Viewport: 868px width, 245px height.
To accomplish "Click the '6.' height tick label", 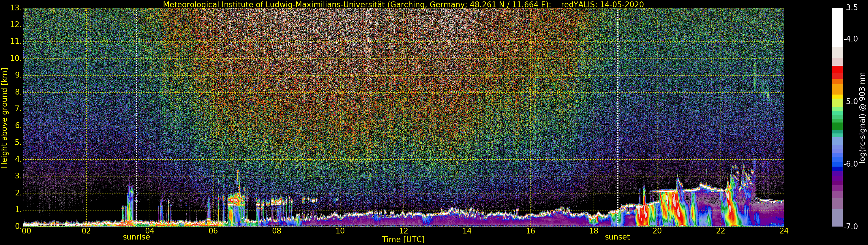I will click(x=18, y=126).
